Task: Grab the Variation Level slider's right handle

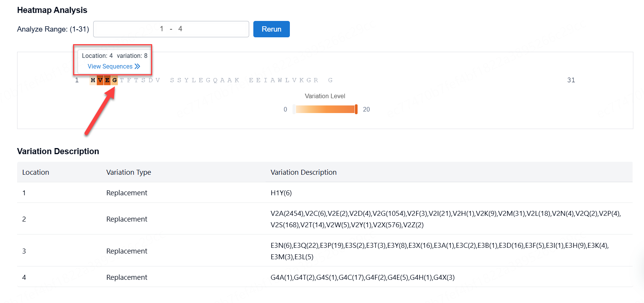Action: coord(356,110)
